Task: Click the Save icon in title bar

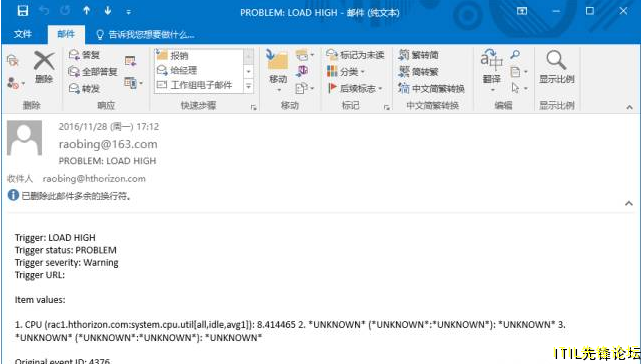Action: [22, 11]
